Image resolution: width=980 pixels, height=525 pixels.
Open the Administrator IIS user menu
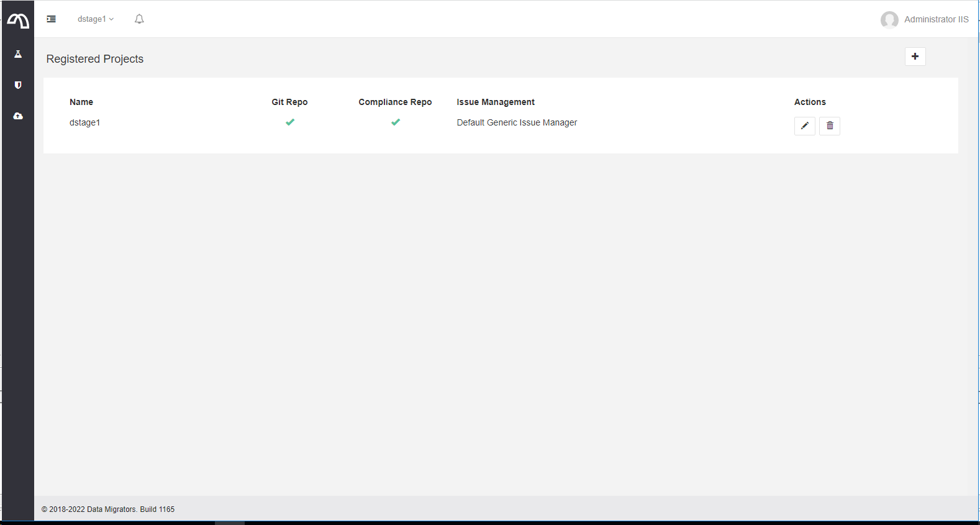936,20
